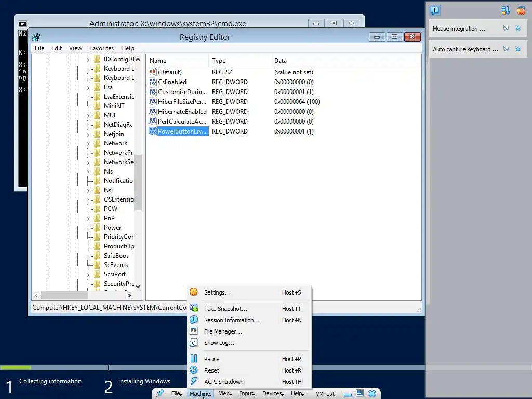
Task: Open Registry Editor View menu
Action: point(76,48)
